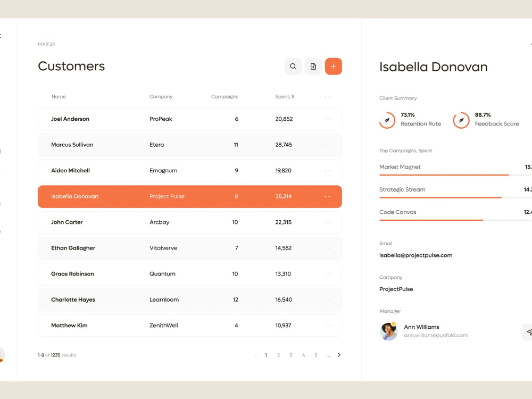The height and width of the screenshot is (399, 532).
Task: Click the MAR'24 date label
Action: 46,44
